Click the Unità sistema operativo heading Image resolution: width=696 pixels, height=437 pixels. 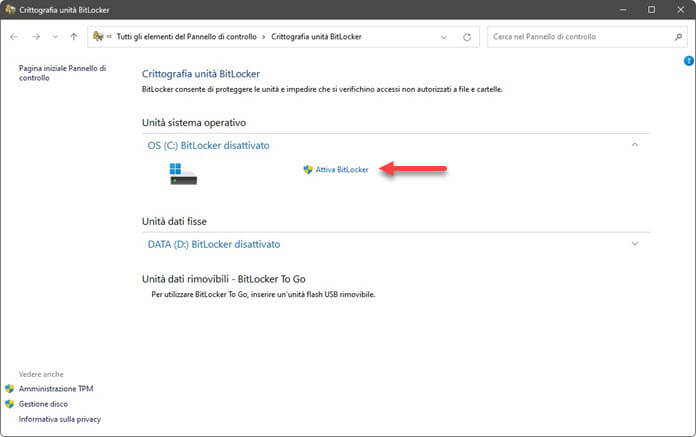point(194,123)
